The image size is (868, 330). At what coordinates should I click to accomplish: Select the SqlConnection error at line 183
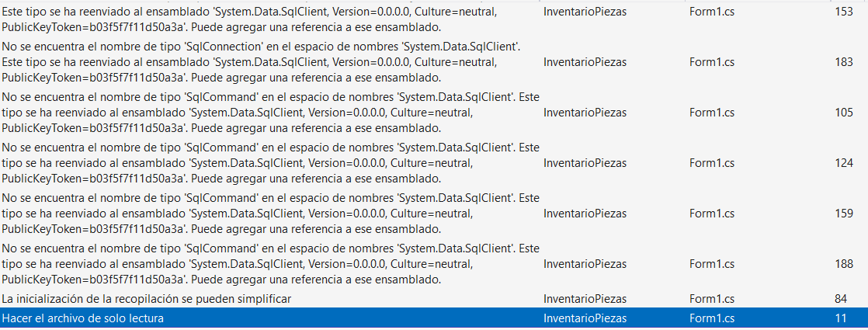pyautogui.click(x=256, y=62)
